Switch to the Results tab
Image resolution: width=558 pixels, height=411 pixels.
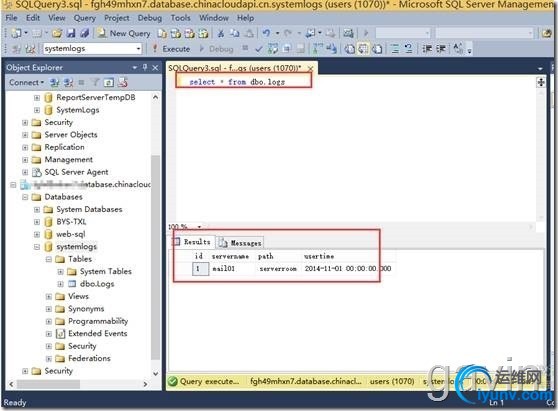(x=193, y=242)
